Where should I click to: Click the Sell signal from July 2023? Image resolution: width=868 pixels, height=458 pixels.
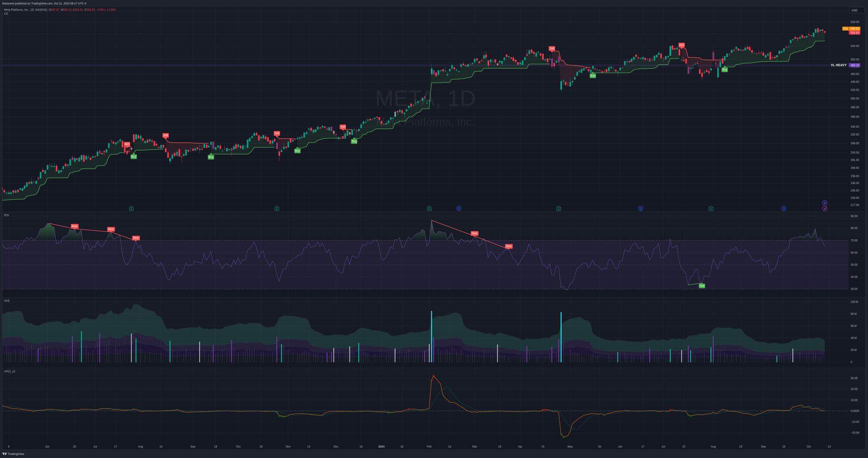tap(127, 144)
